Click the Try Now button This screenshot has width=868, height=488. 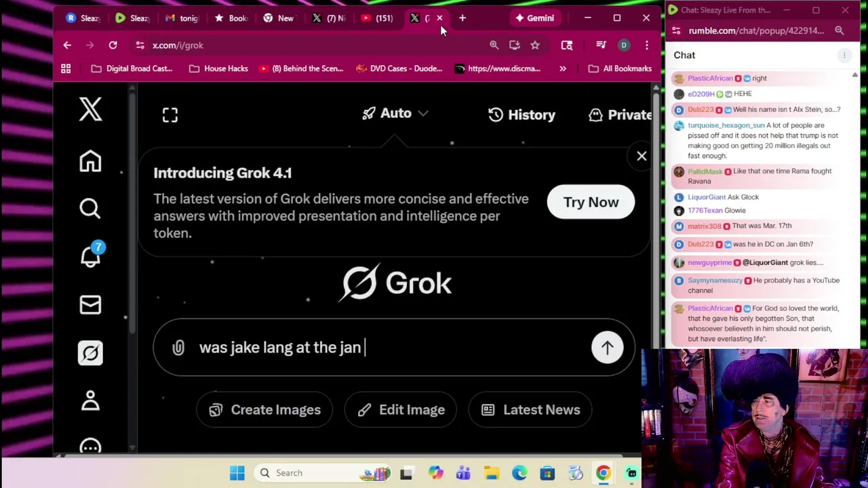tap(591, 202)
